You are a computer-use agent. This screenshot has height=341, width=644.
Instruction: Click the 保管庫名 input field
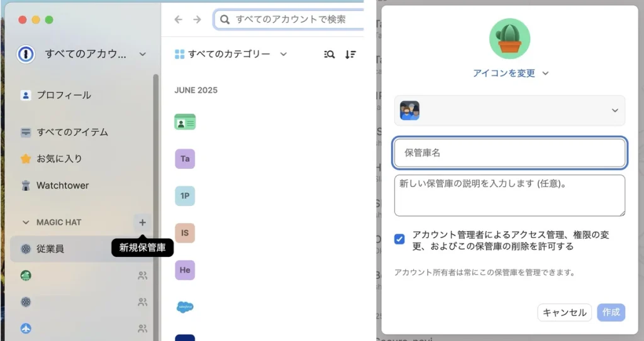pyautogui.click(x=509, y=153)
